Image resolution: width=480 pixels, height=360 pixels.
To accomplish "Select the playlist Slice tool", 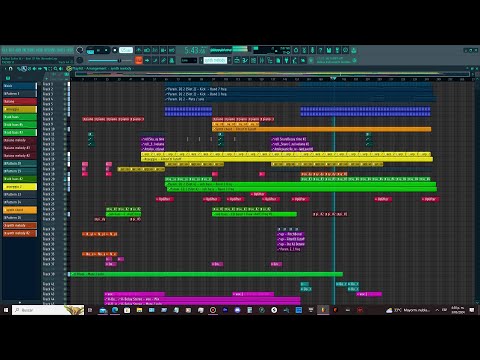I will click(x=45, y=68).
